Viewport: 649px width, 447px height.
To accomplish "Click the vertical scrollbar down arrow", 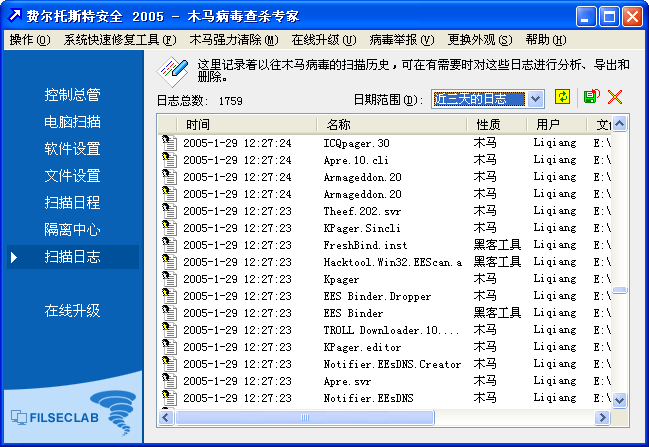I will tap(619, 400).
